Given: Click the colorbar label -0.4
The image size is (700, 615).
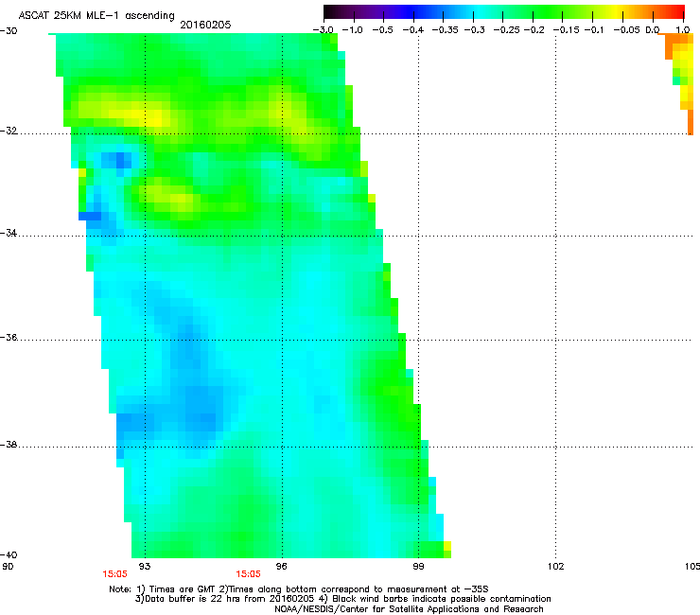Looking at the screenshot, I should click(413, 30).
